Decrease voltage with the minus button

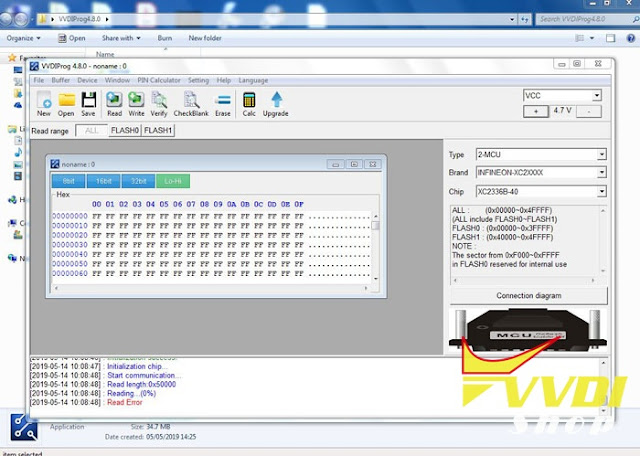click(589, 111)
